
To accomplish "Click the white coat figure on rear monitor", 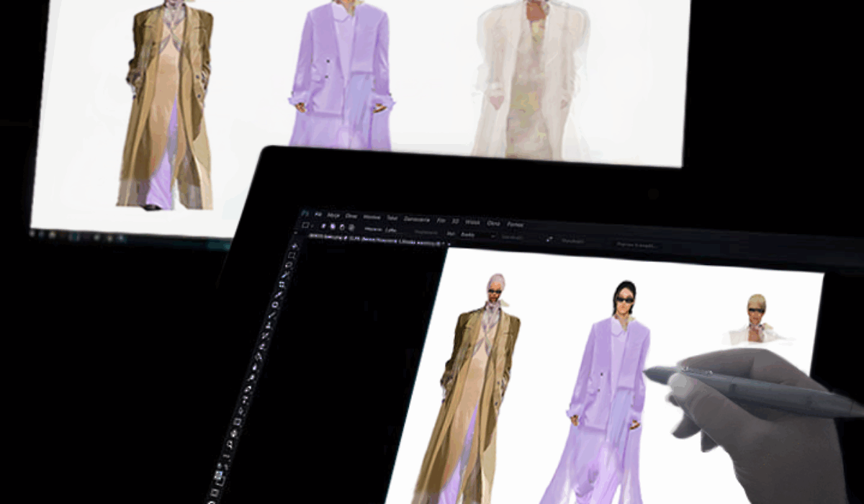I will (531, 78).
